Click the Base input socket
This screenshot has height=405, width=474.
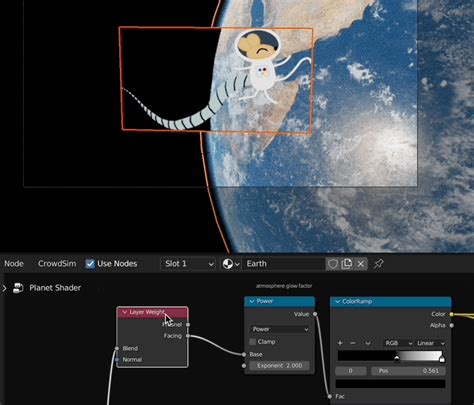click(x=244, y=354)
